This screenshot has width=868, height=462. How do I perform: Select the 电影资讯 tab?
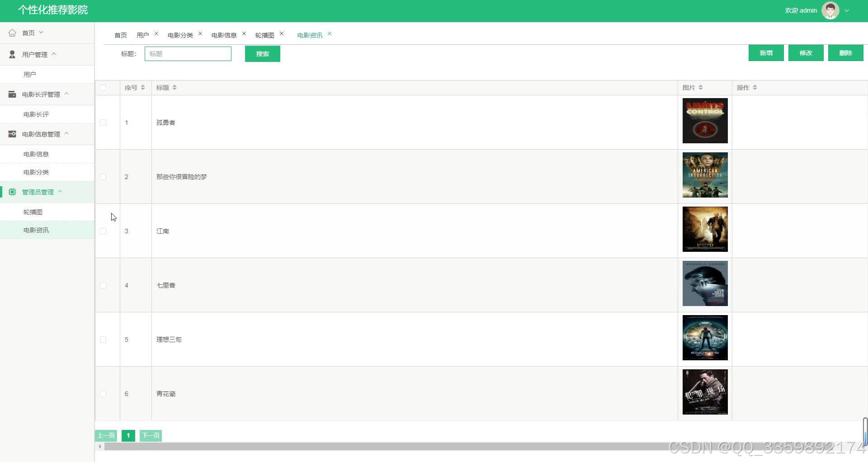coord(310,35)
